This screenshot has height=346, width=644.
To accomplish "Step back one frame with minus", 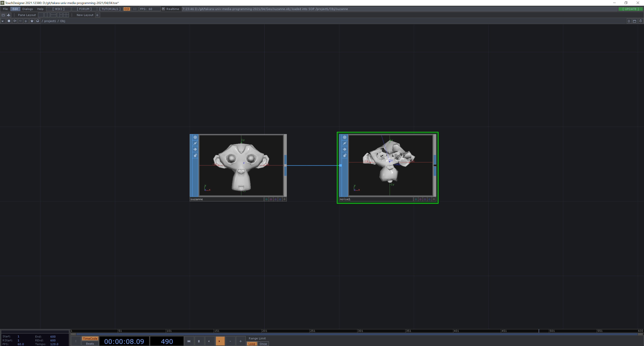I will click(x=230, y=341).
